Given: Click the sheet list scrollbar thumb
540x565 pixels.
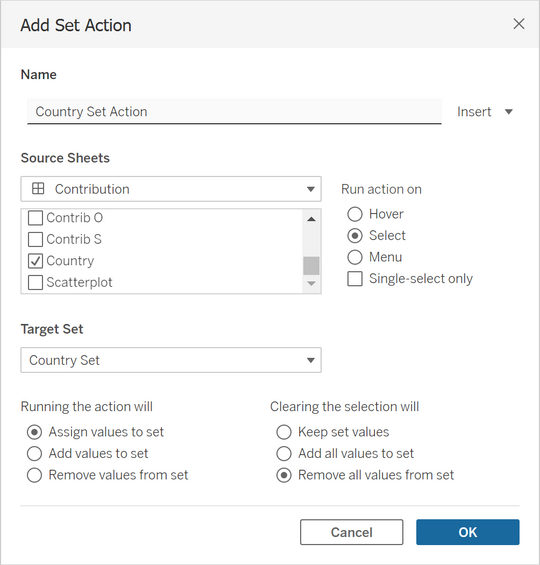Looking at the screenshot, I should 311,266.
